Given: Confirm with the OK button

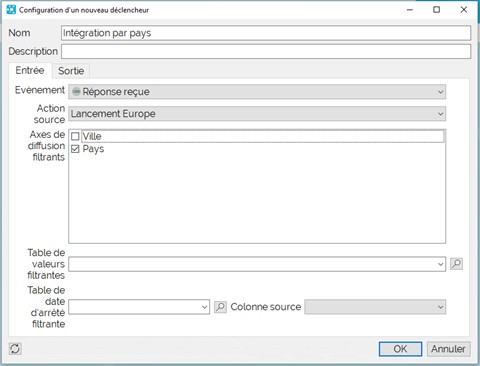Looking at the screenshot, I should (x=400, y=349).
